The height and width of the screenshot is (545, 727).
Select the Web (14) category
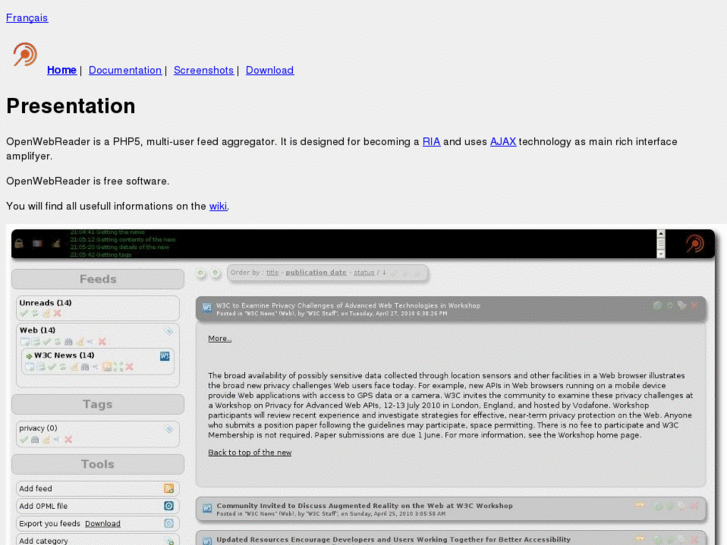(x=38, y=330)
